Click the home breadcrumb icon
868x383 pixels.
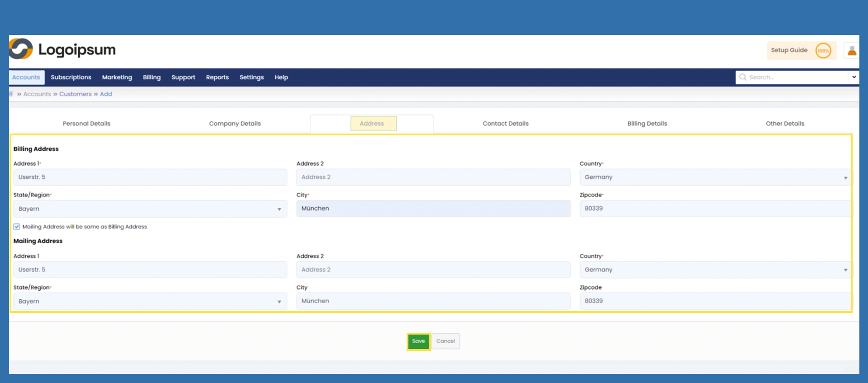[x=11, y=94]
